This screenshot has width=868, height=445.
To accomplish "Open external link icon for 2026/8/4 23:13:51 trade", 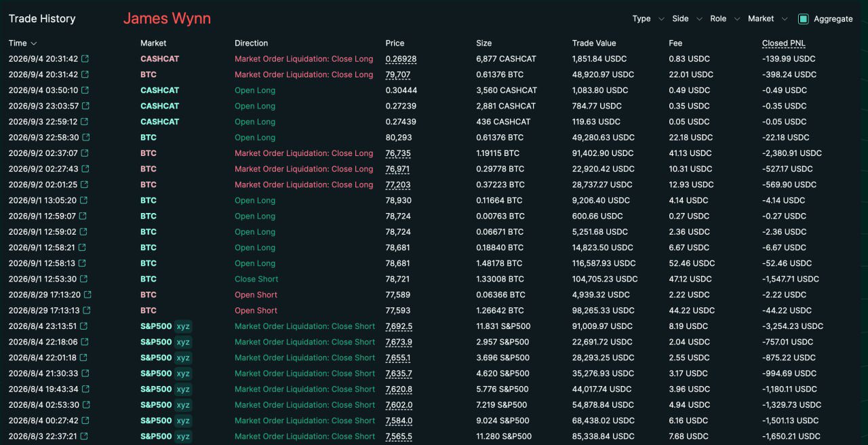I will point(83,326).
